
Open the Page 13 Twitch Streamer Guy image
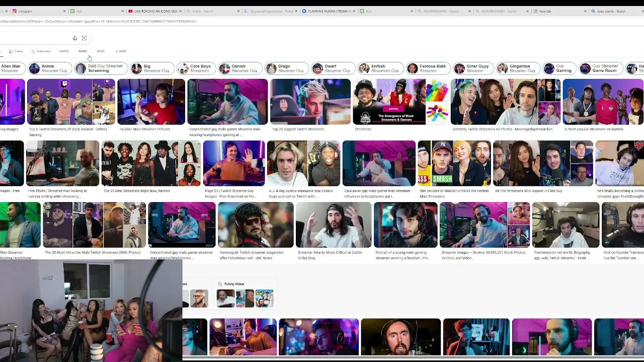234,163
